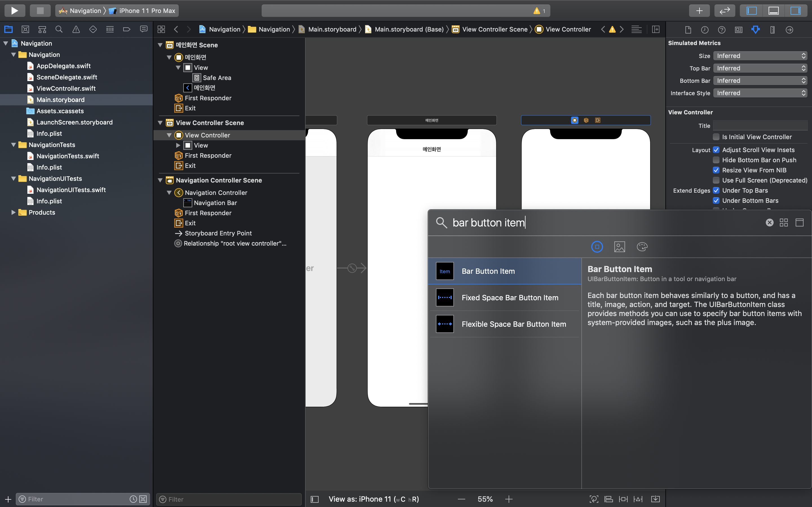Collapse the Navigation Controller Scene
The width and height of the screenshot is (812, 507).
(160, 180)
